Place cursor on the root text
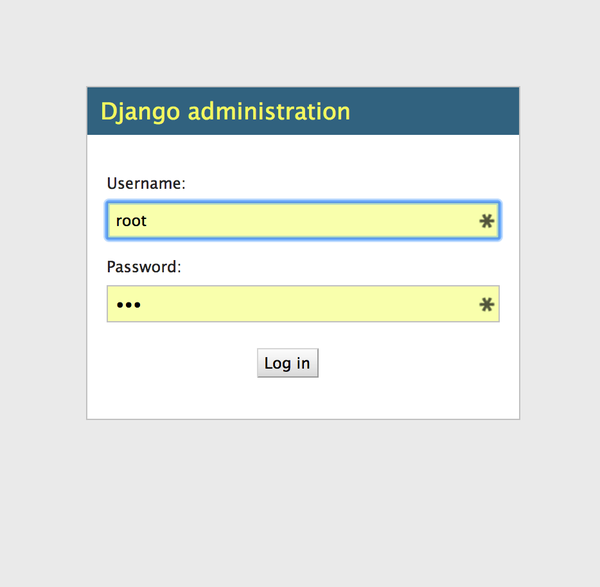Image resolution: width=600 pixels, height=587 pixels. tap(131, 221)
